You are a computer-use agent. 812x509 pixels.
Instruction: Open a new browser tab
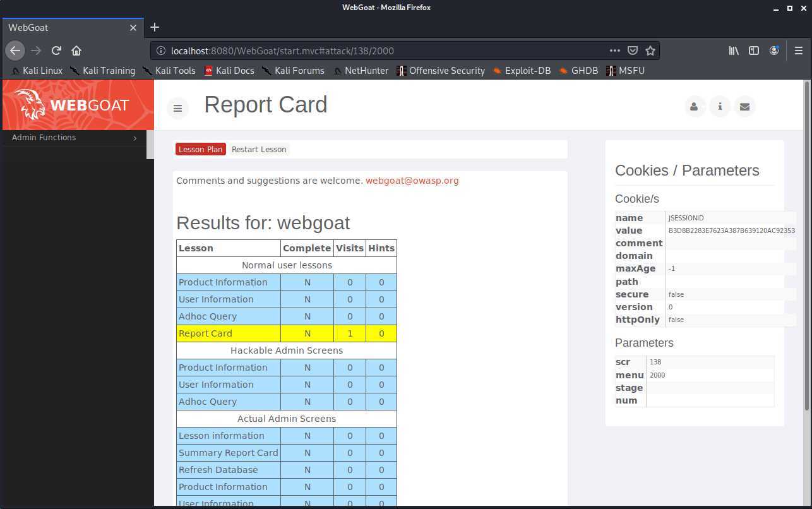point(155,27)
